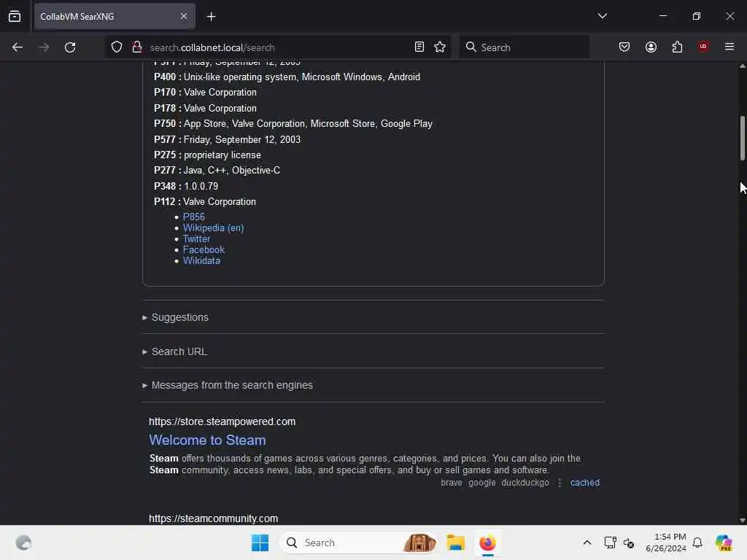Open the widgets icon on taskbar left
The width and height of the screenshot is (747, 560).
(x=23, y=542)
